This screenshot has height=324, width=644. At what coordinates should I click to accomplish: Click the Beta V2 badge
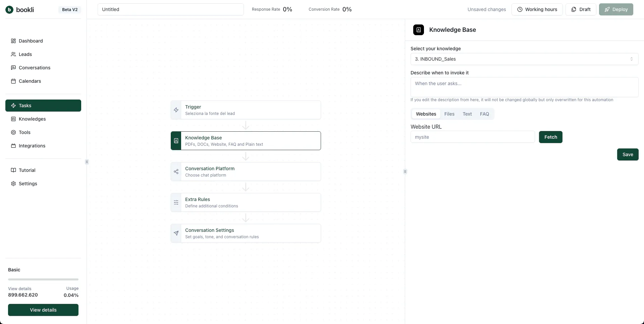pyautogui.click(x=70, y=10)
